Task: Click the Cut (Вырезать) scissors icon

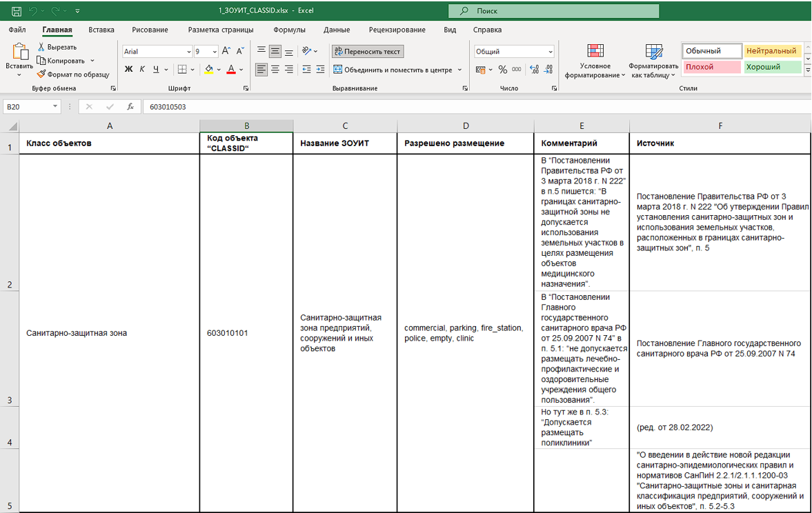Action: pyautogui.click(x=41, y=47)
